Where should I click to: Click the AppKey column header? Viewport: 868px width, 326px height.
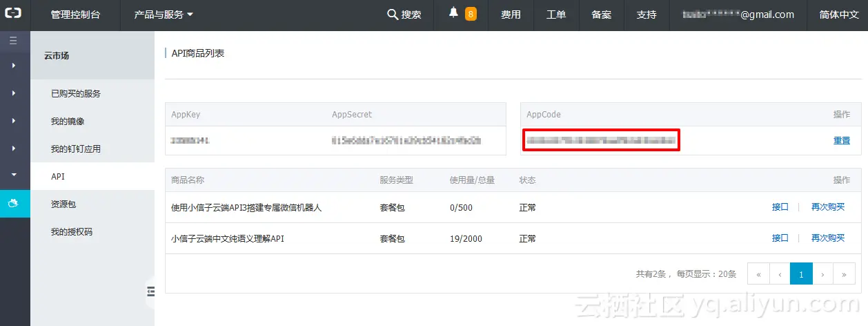pyautogui.click(x=186, y=114)
